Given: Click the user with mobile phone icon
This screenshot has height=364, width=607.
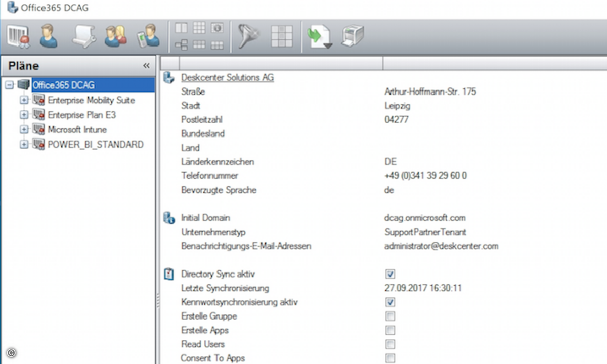Looking at the screenshot, I should (148, 36).
